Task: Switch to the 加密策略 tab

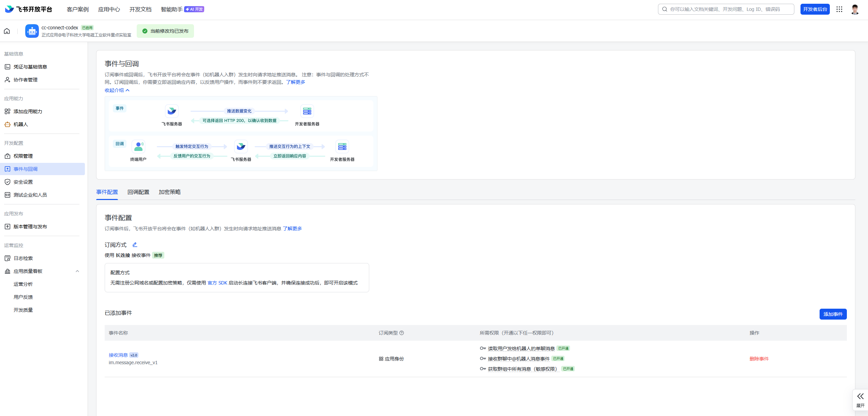Action: pos(169,192)
